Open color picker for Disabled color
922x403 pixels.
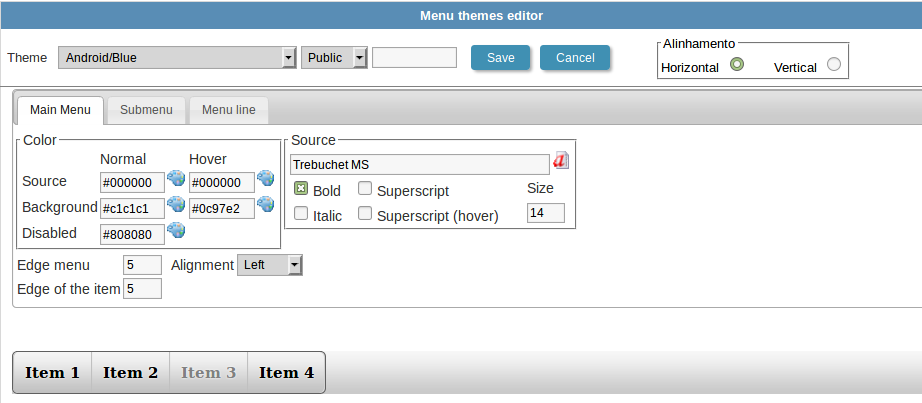tap(176, 230)
